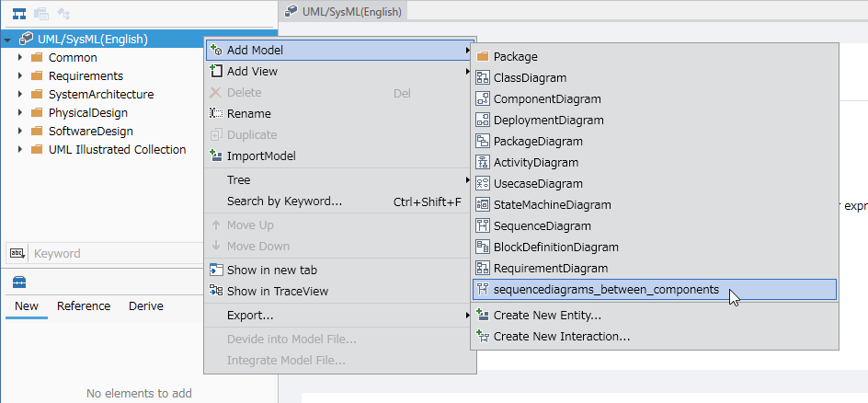This screenshot has width=868, height=403.
Task: Click the StateMachineDiagram icon
Action: [x=483, y=205]
